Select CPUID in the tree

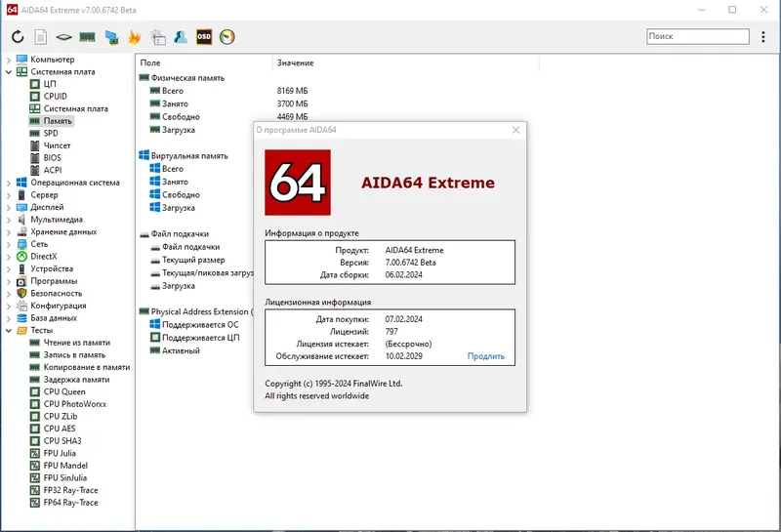click(x=56, y=96)
